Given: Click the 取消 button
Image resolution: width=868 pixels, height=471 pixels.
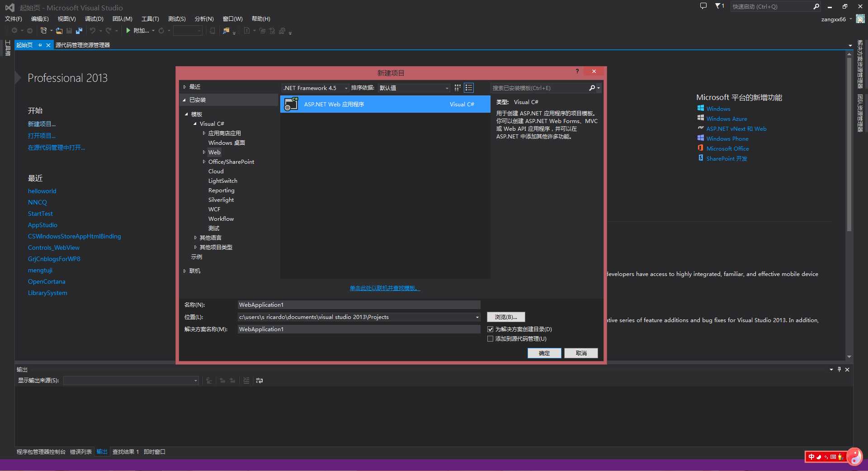Looking at the screenshot, I should [581, 353].
